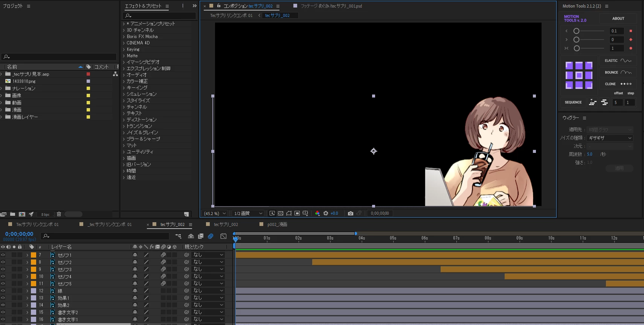The width and height of the screenshot is (644, 325).
Task: Click the red diamond keyframe icon in Motion Tools
Action: (x=631, y=40)
